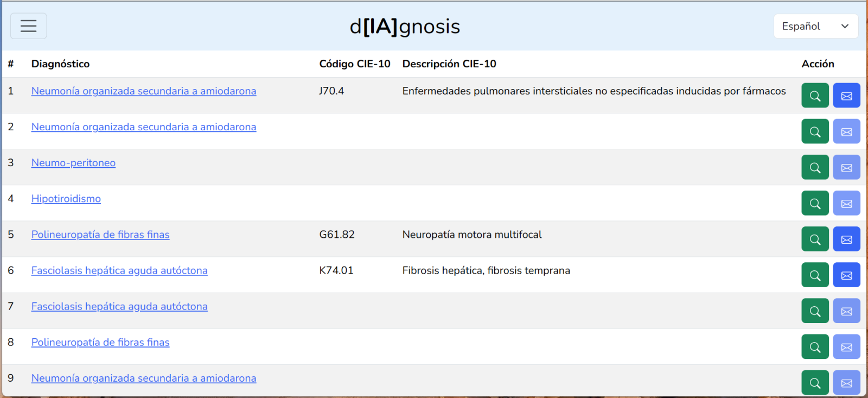Click the magnifier button in row 8
Screen dimensions: 868x398
click(x=815, y=346)
